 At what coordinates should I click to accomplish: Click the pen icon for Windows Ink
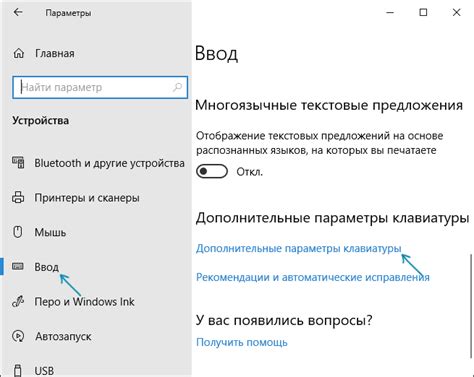tap(18, 301)
